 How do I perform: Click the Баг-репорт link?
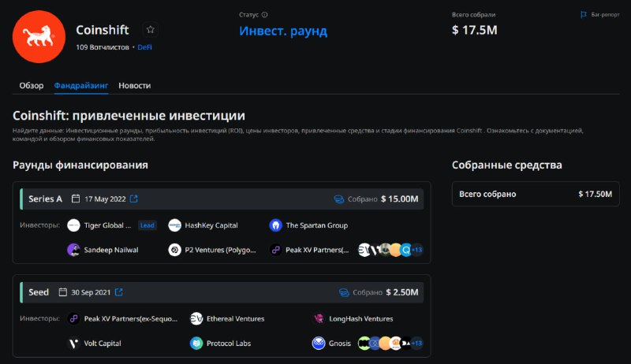605,15
